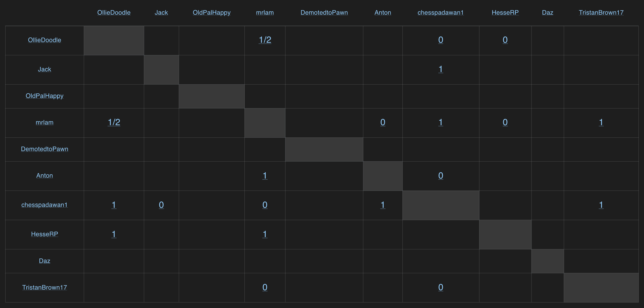The height and width of the screenshot is (308, 644).
Task: Open TristanBrown17 column header link
Action: 601,13
